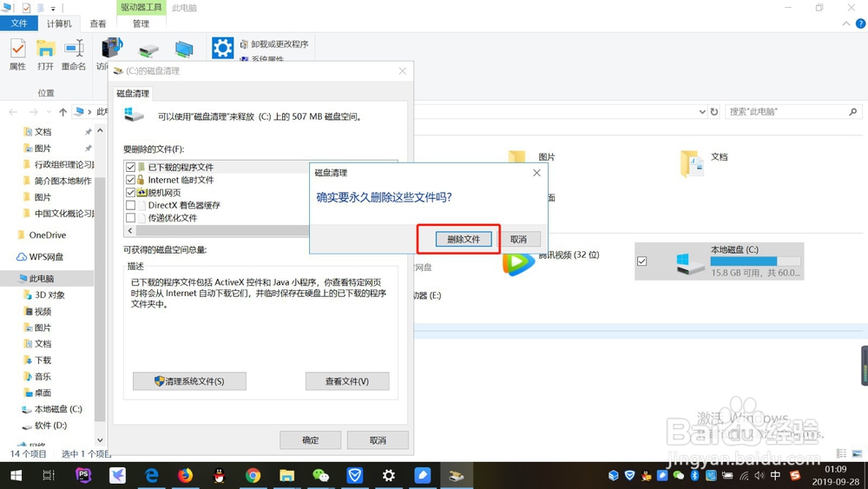The image size is (868, 489).
Task: Open Firefox from taskbar
Action: (186, 475)
